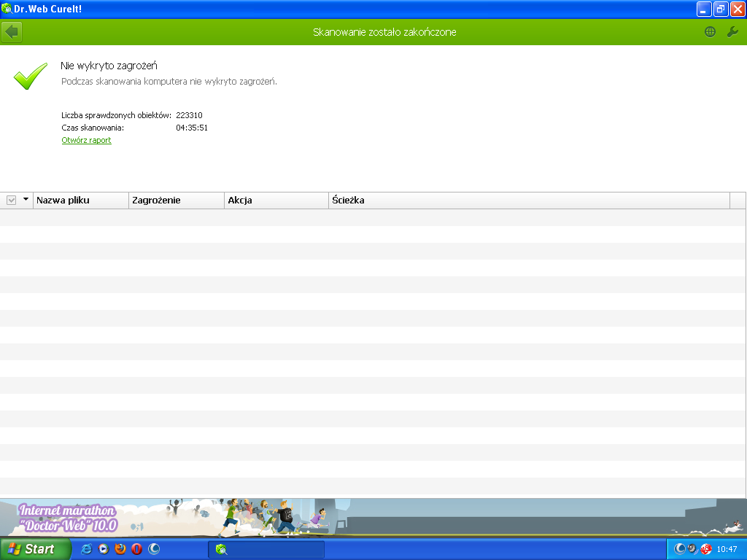Click the system tray clock
747x560 pixels.
point(727,549)
